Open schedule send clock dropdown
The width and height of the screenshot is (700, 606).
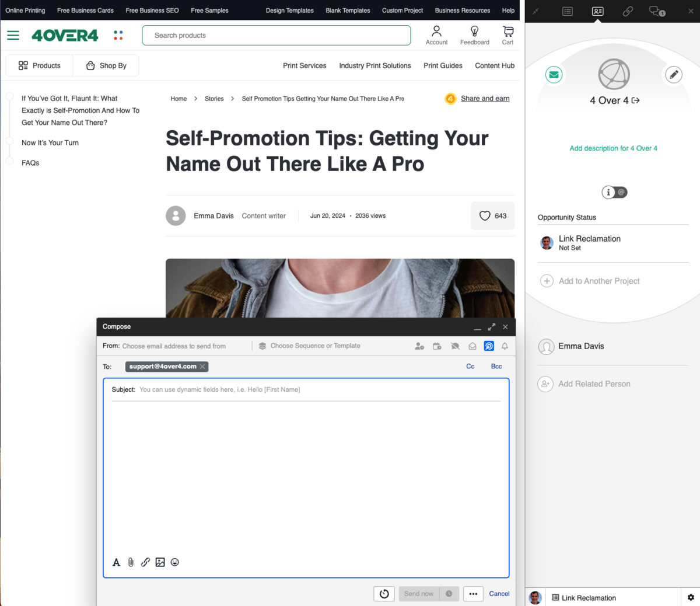click(x=449, y=594)
